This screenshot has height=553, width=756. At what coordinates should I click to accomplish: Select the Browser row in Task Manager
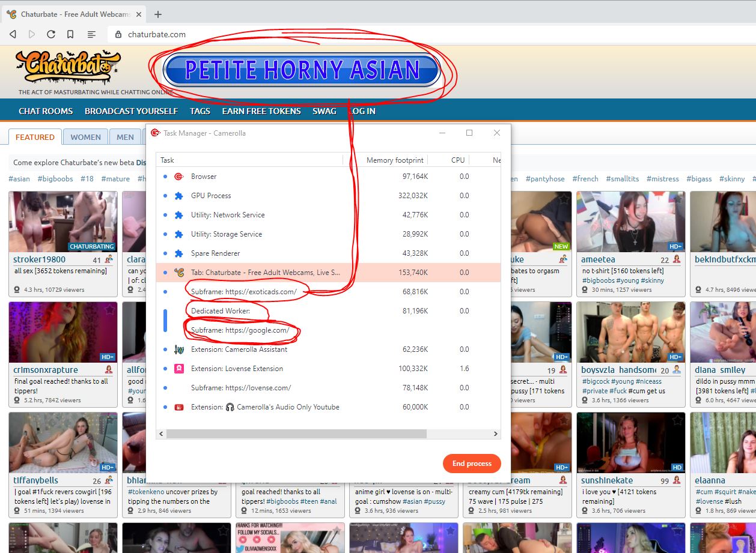tap(328, 177)
